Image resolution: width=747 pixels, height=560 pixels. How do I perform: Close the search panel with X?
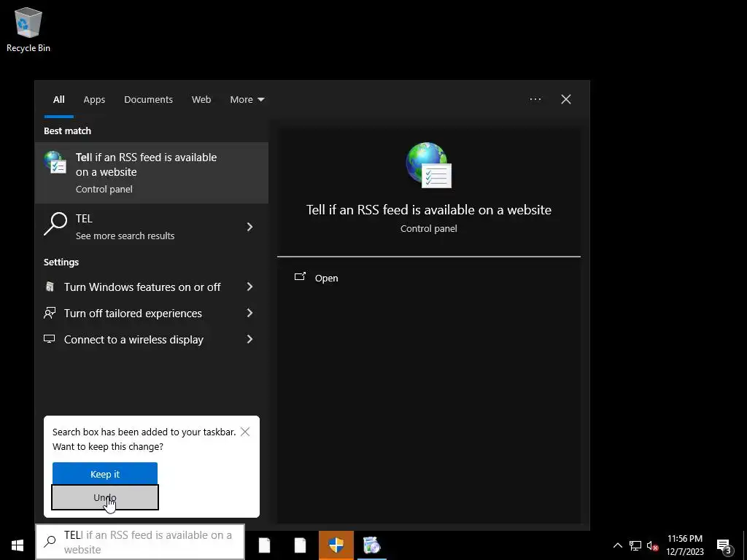coord(566,99)
